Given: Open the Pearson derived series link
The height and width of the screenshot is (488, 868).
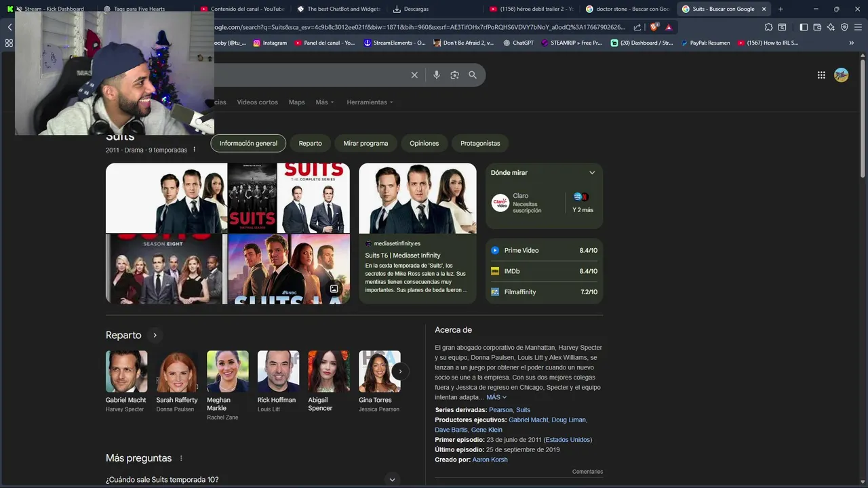Looking at the screenshot, I should click(x=500, y=410).
